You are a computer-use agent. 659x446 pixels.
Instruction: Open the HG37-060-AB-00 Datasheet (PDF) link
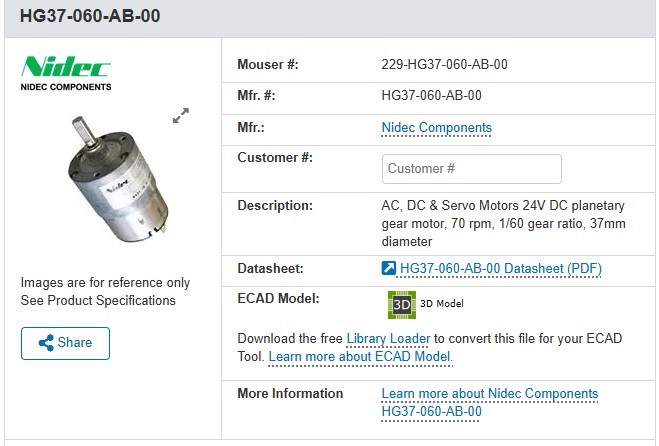click(500, 268)
